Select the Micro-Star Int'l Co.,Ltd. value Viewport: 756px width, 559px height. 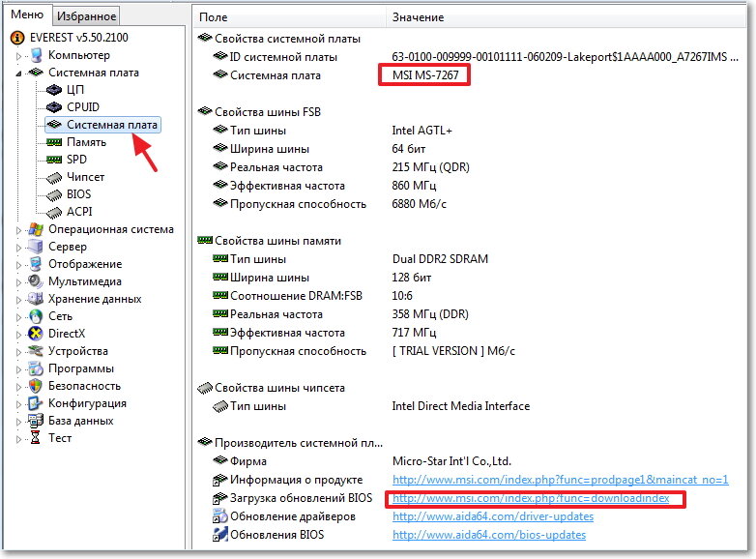coord(451,461)
